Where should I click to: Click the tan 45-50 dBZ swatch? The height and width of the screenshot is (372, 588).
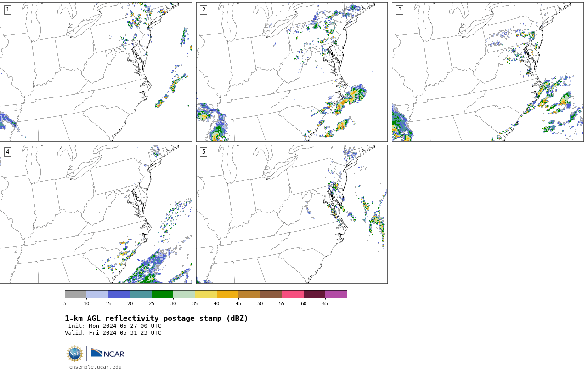tap(249, 294)
